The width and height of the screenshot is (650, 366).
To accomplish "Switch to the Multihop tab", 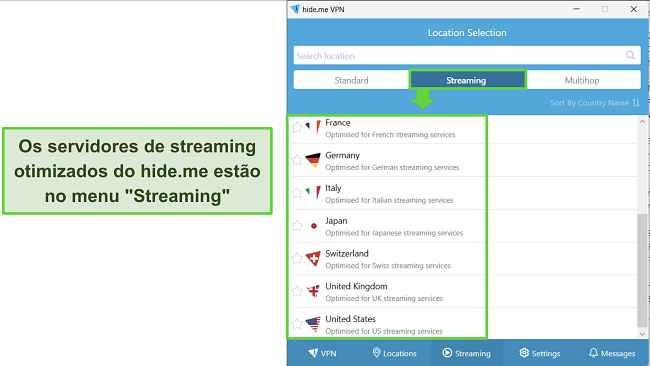I will point(582,80).
